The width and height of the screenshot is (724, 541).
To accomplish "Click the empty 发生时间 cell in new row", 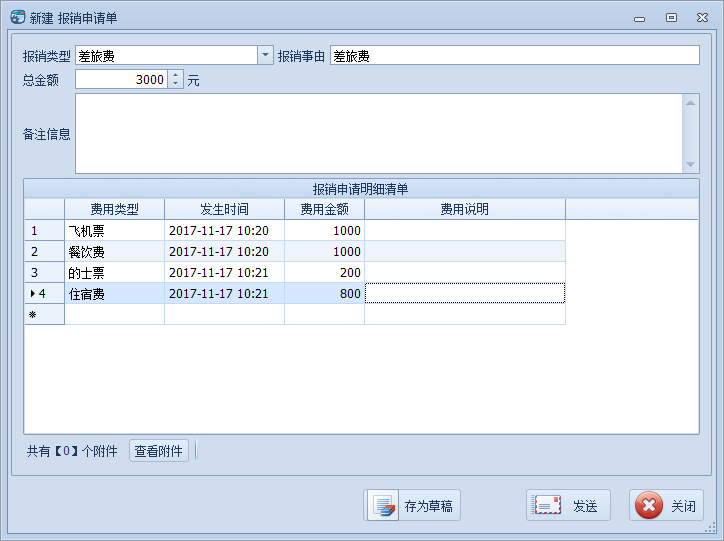I will point(224,314).
